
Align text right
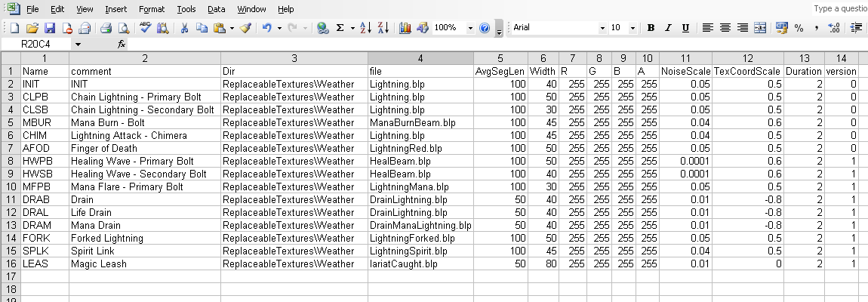coord(743,28)
